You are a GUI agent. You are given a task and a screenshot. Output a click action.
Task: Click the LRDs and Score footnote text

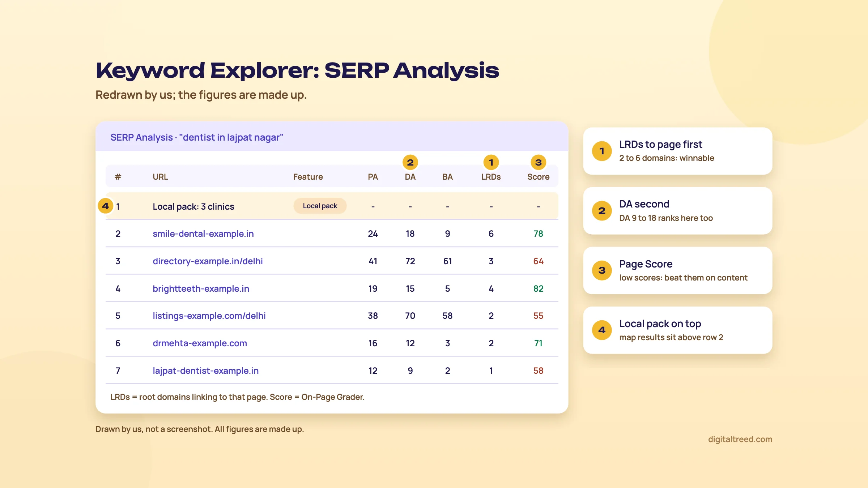pyautogui.click(x=237, y=397)
